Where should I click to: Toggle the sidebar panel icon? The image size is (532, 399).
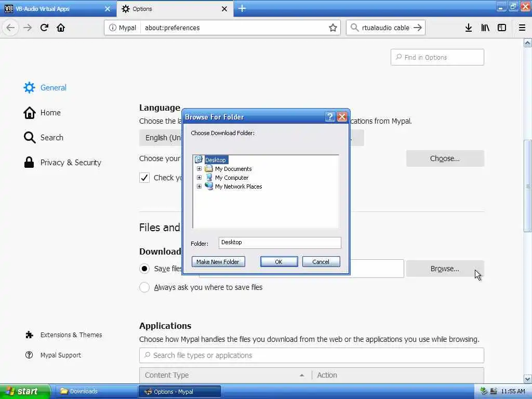pyautogui.click(x=502, y=28)
